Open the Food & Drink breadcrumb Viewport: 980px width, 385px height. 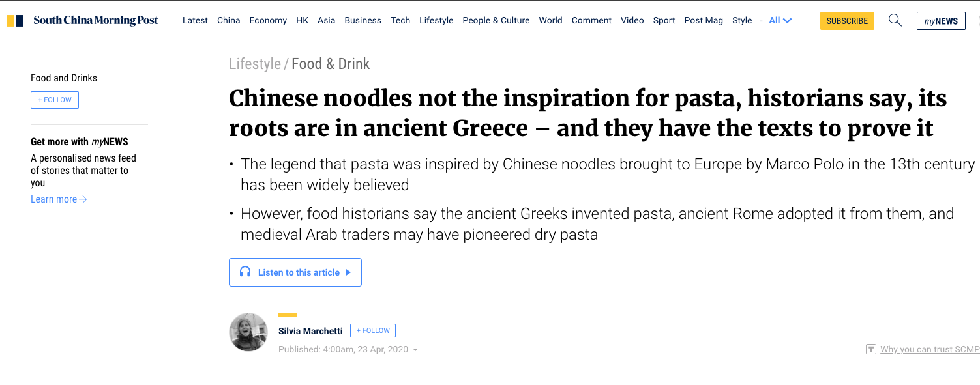coord(331,64)
